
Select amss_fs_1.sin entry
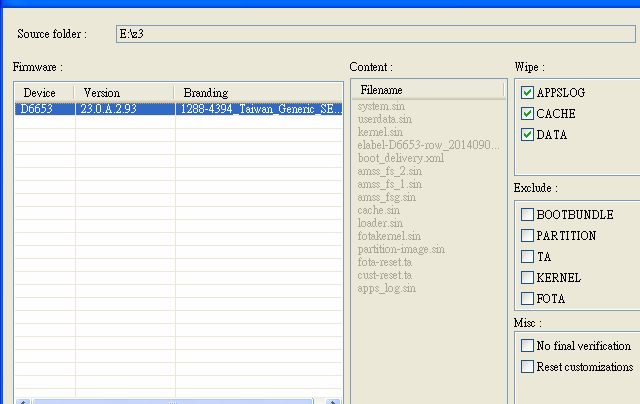click(389, 184)
